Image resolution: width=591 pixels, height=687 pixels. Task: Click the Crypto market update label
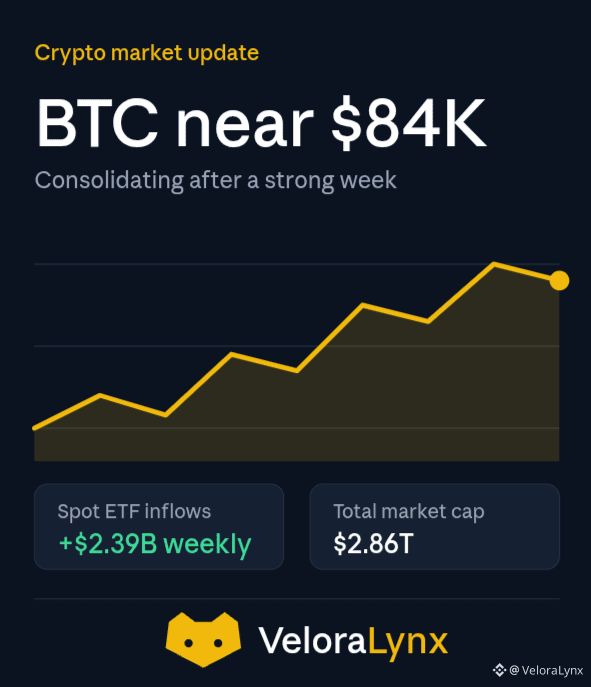click(x=147, y=53)
